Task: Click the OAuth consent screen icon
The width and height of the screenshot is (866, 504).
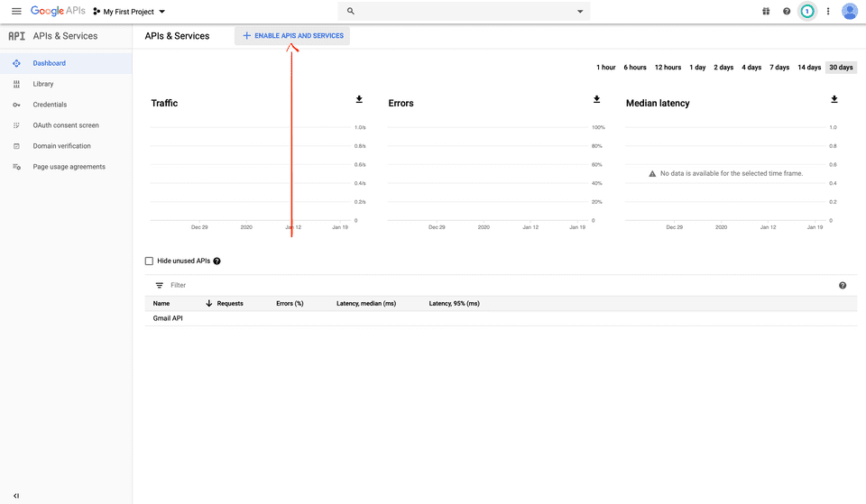Action: [x=16, y=125]
